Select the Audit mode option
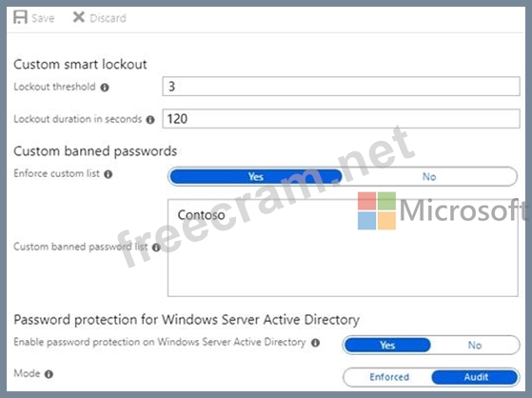 (476, 377)
